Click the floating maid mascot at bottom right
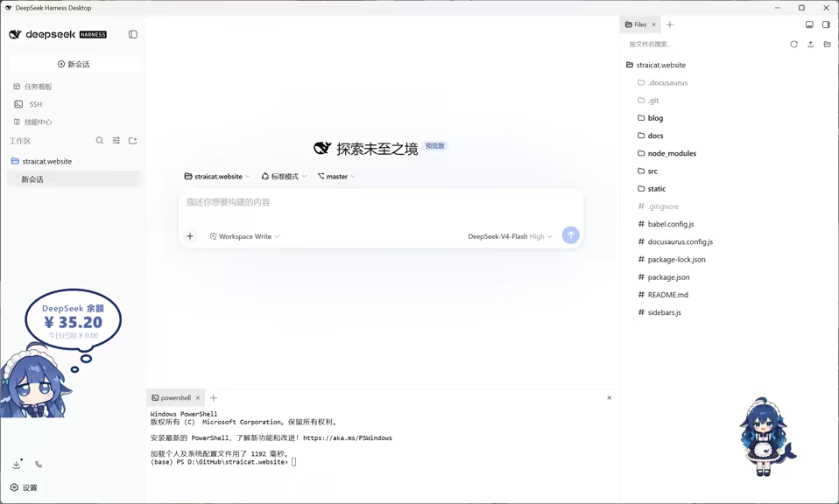 click(x=766, y=437)
